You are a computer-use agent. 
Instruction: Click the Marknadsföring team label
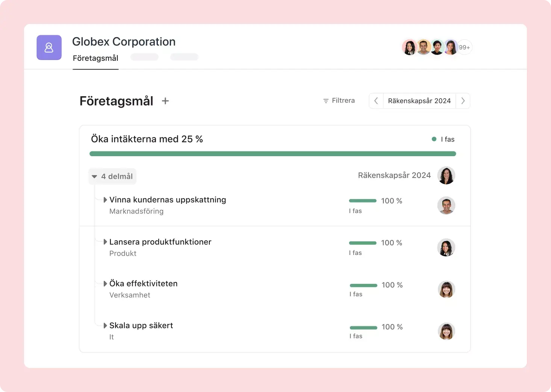[x=136, y=211]
